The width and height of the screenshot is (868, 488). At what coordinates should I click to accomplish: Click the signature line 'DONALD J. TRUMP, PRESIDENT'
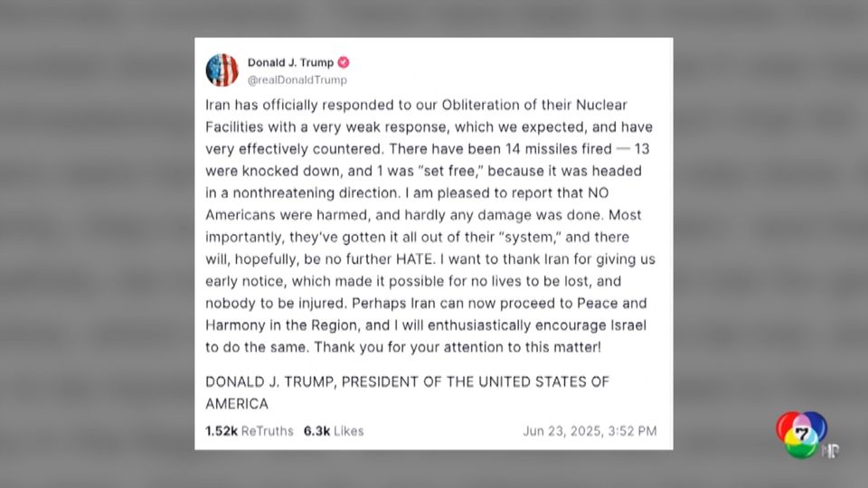pos(408,381)
